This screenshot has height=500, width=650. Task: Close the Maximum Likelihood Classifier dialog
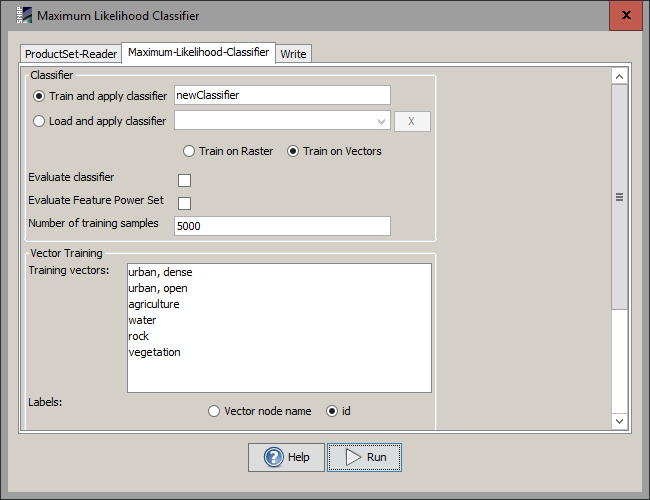tap(626, 15)
